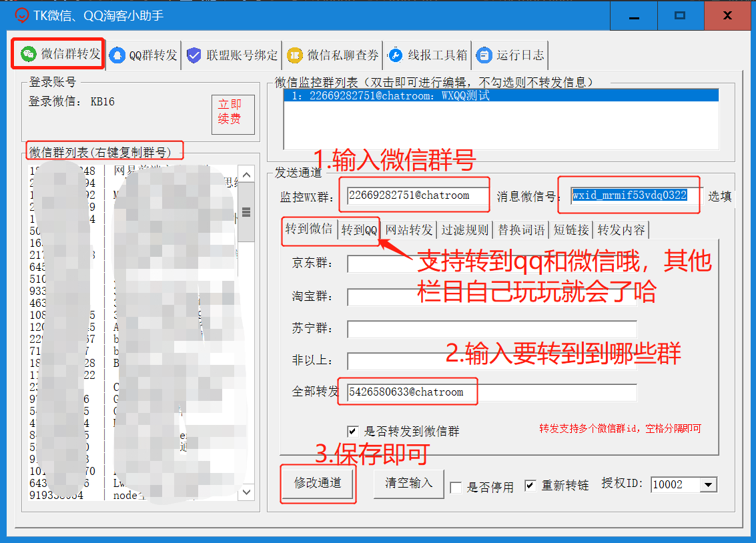Open the 线报工具箱 tab
This screenshot has height=543, width=756.
click(428, 55)
